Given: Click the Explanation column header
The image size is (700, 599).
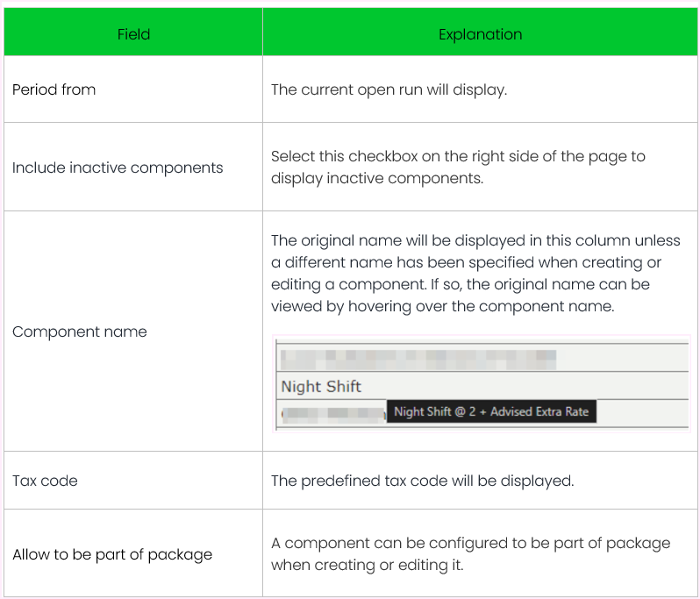Looking at the screenshot, I should 480,34.
